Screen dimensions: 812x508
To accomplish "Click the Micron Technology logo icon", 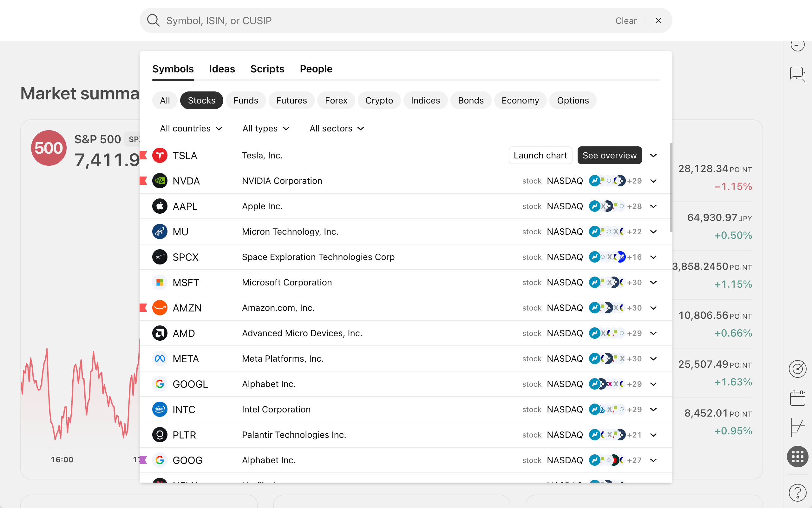I will point(160,231).
